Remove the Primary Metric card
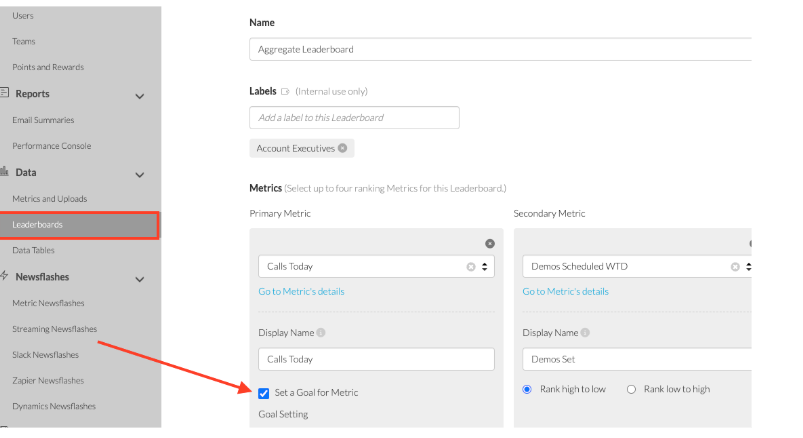This screenshot has width=803, height=438. (490, 244)
